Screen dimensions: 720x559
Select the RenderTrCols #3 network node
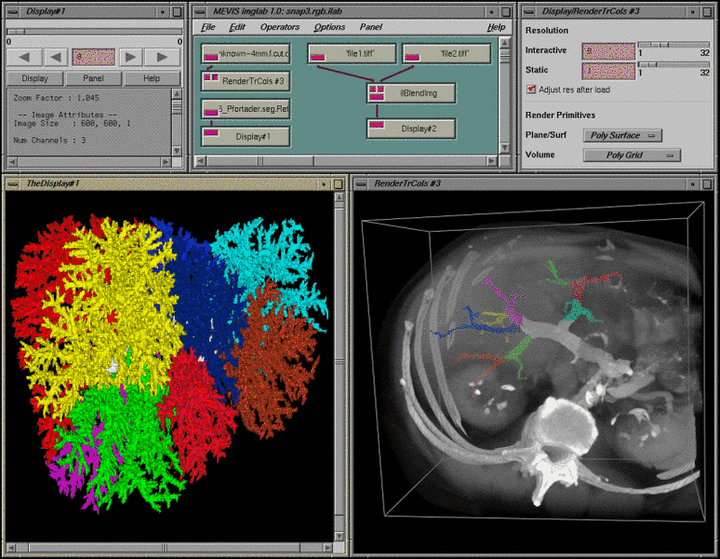pos(245,81)
